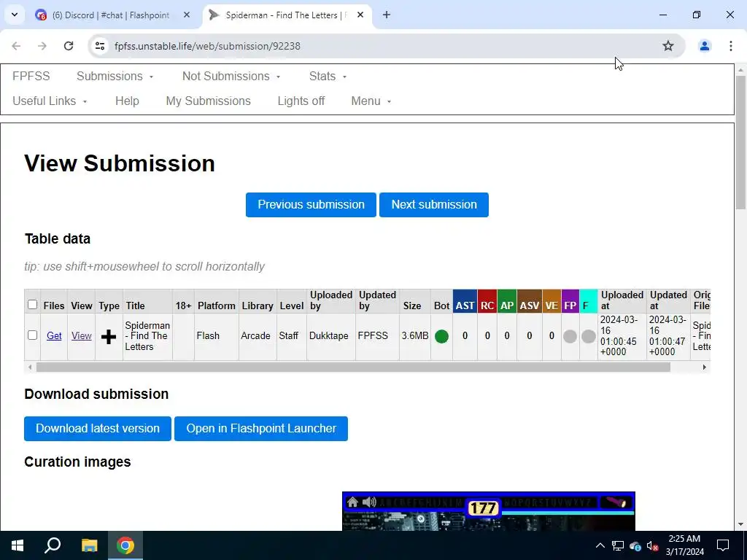Reload the current page
Screen dimensions: 747x560
click(69, 46)
